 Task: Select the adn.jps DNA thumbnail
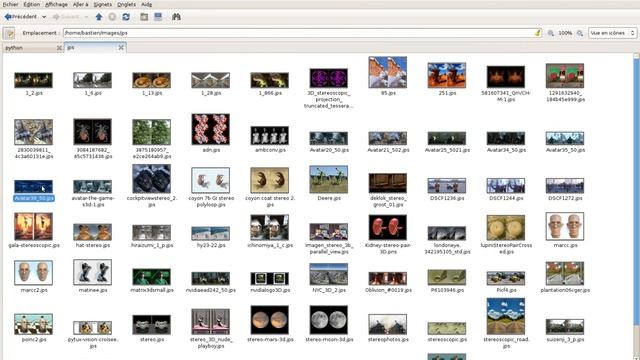[211, 129]
